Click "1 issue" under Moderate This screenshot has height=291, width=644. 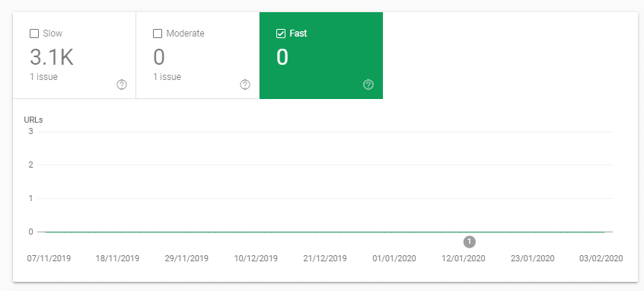click(x=167, y=76)
